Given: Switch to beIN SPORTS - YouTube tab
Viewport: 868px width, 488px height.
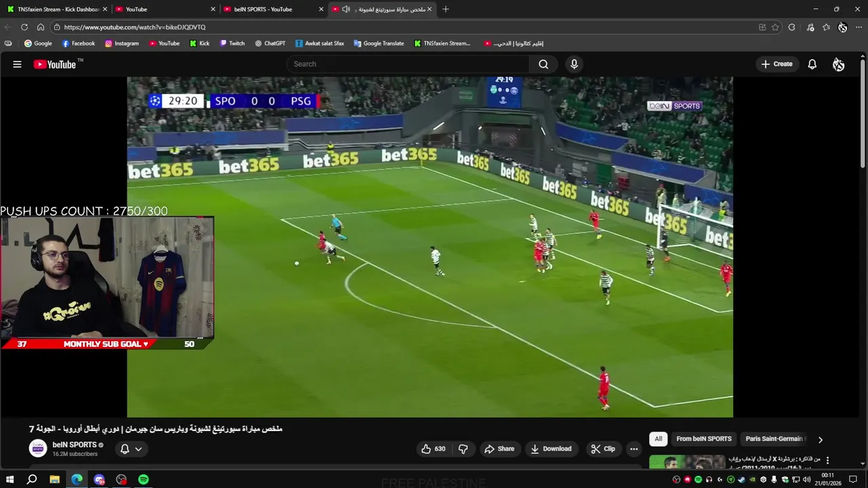Looking at the screenshot, I should [273, 9].
